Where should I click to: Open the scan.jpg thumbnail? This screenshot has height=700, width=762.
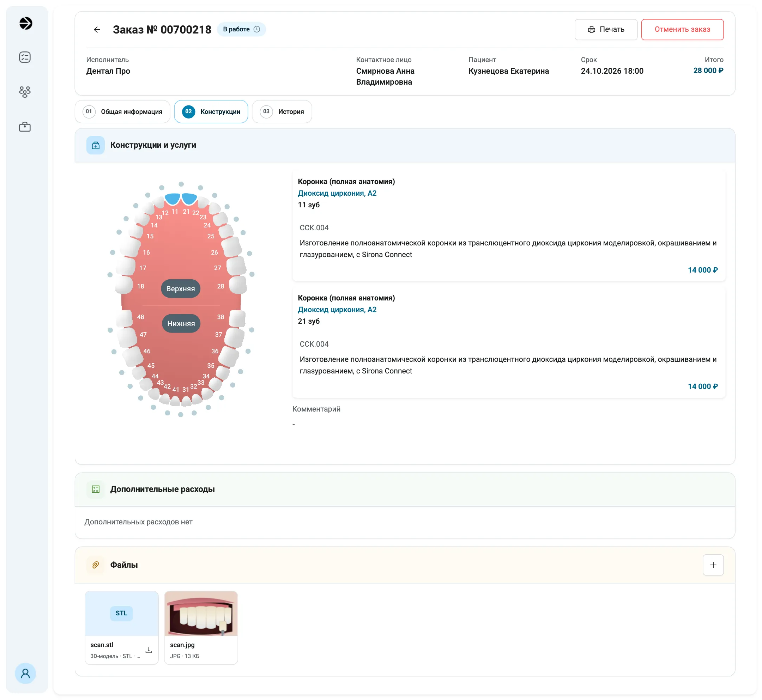tap(201, 613)
